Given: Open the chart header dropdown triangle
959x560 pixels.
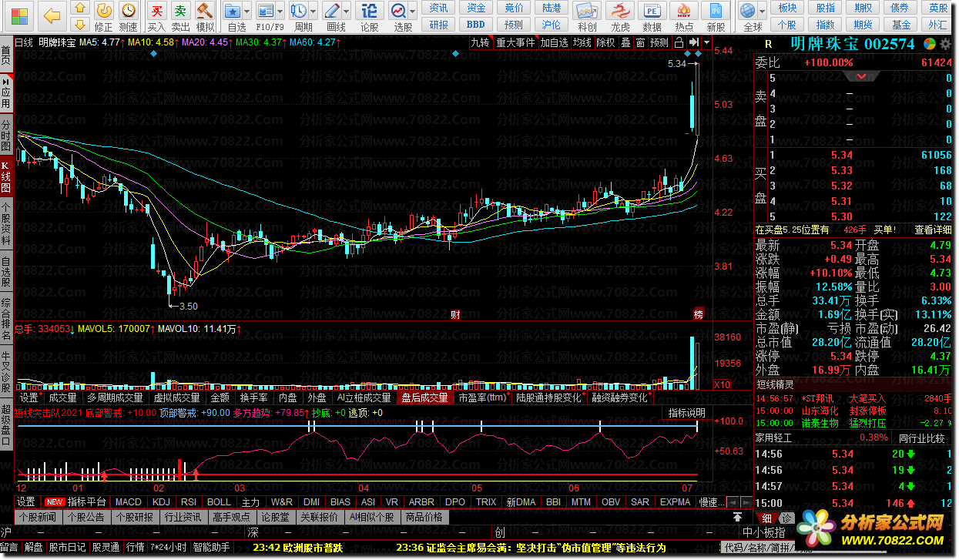Looking at the screenshot, I should point(706,42).
